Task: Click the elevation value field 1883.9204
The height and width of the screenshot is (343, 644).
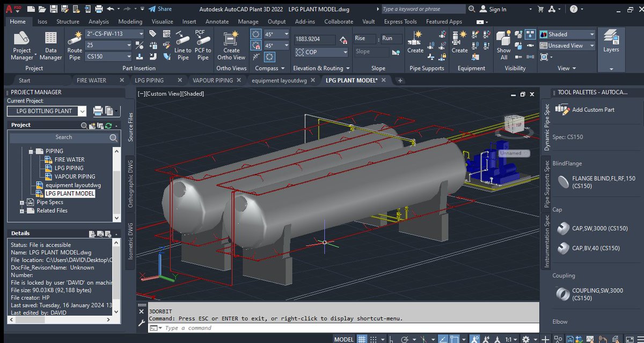Action: tap(314, 39)
